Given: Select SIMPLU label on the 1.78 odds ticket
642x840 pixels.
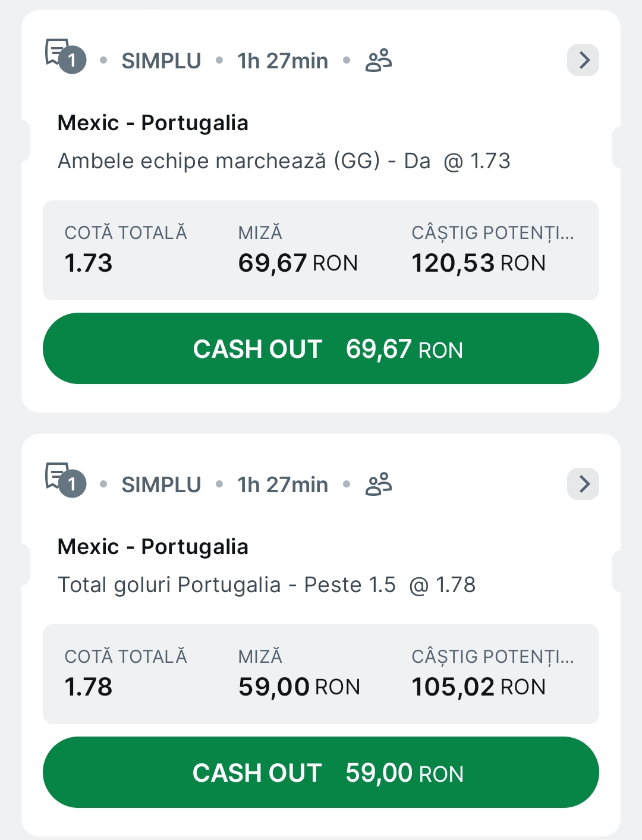Looking at the screenshot, I should tap(161, 485).
